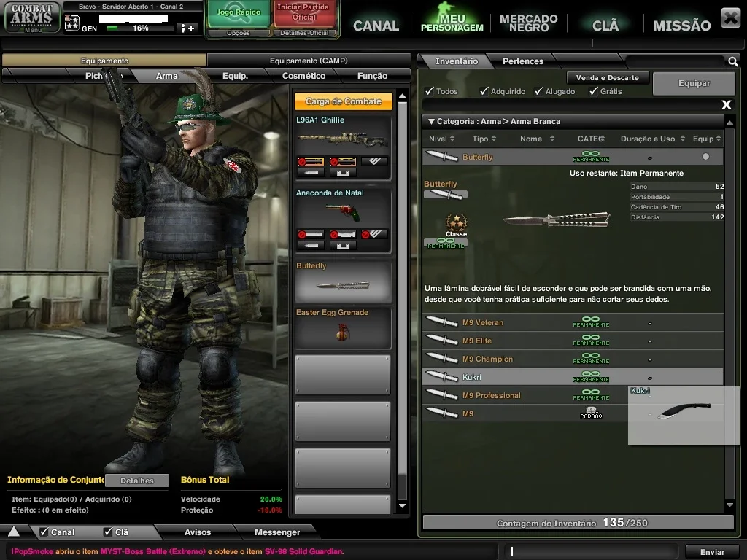The width and height of the screenshot is (747, 560).
Task: Click the Equipar button
Action: tap(694, 83)
